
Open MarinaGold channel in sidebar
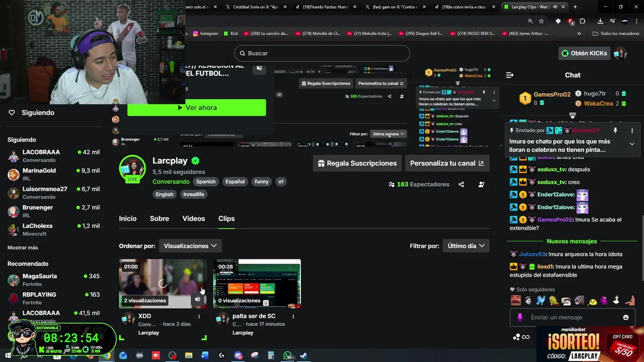54,174
